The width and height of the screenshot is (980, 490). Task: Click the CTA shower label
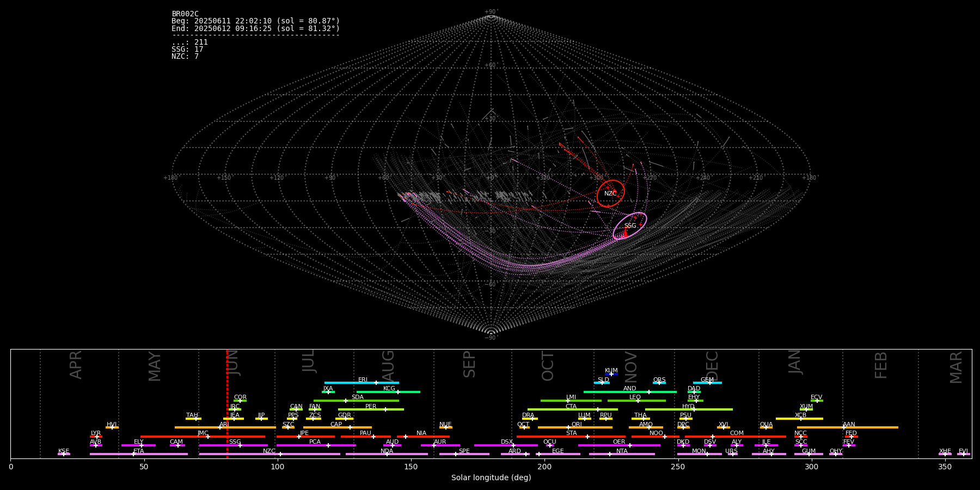coord(571,407)
